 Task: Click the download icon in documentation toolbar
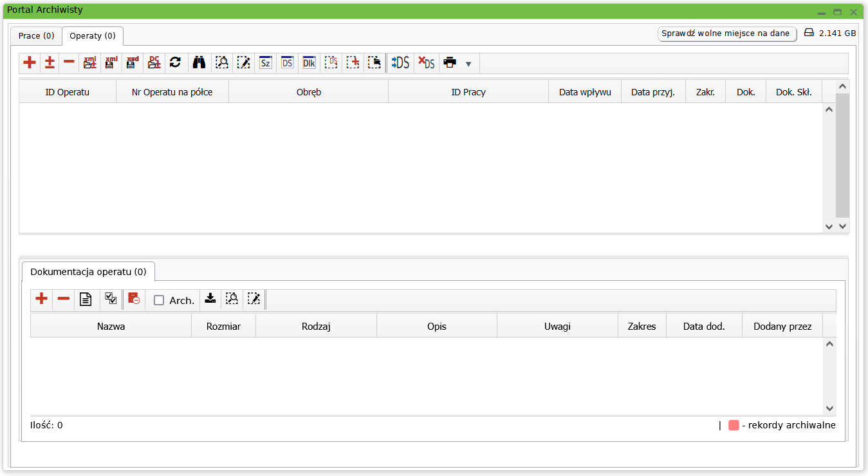point(210,298)
